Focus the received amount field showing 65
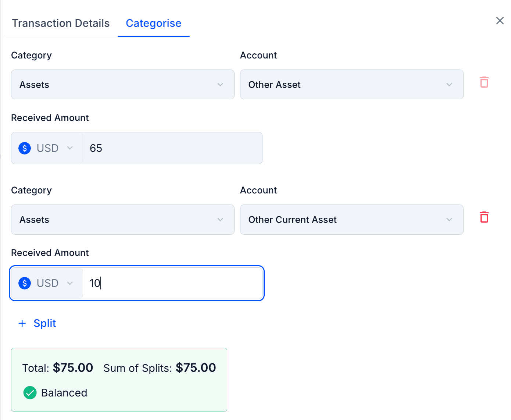 (172, 148)
